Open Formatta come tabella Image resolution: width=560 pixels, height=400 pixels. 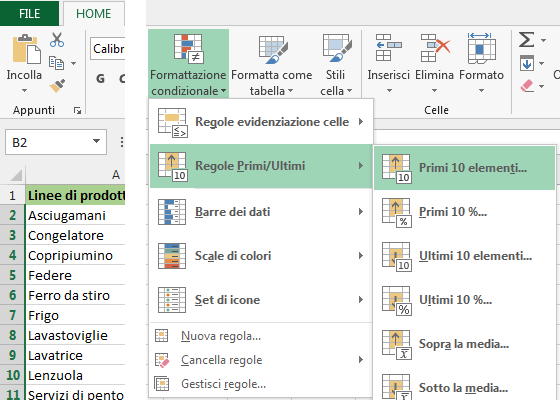272,64
